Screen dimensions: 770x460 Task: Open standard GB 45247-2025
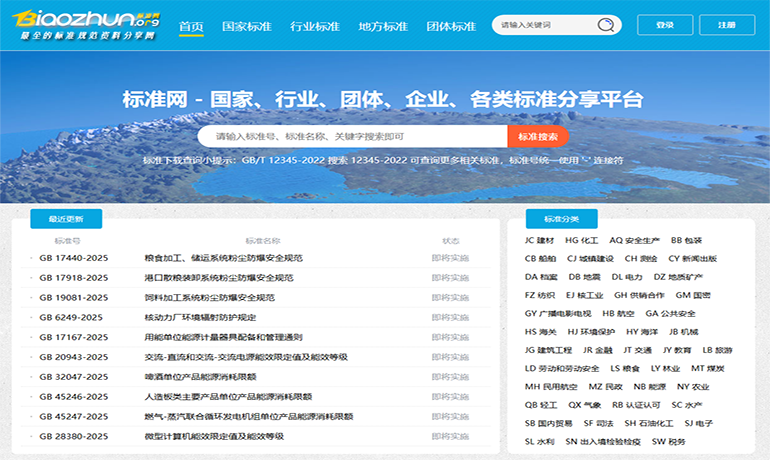[74, 417]
